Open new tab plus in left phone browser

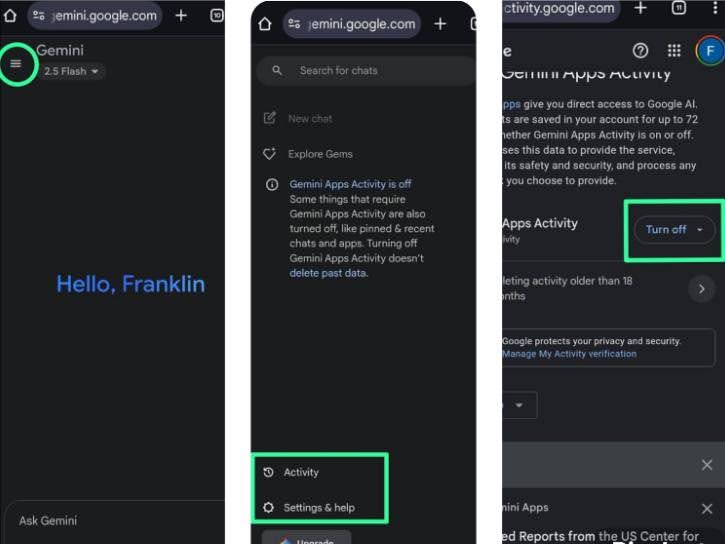(181, 16)
